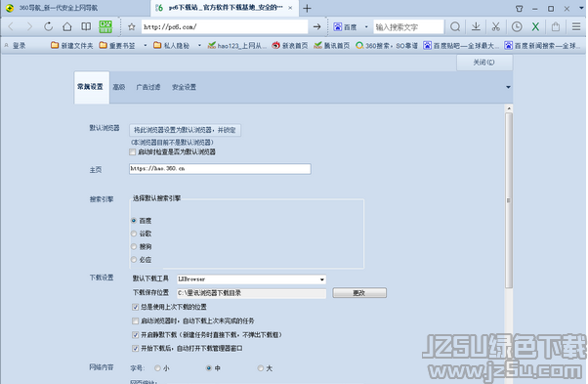Click the scissors screenshot icon
The height and width of the screenshot is (384, 588).
[496, 26]
